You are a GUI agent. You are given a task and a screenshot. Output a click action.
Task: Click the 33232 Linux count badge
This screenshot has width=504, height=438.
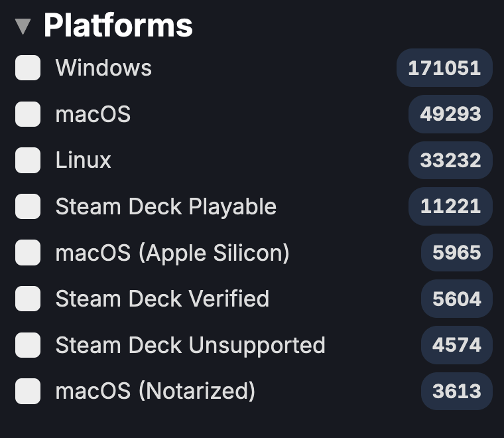pyautogui.click(x=450, y=160)
